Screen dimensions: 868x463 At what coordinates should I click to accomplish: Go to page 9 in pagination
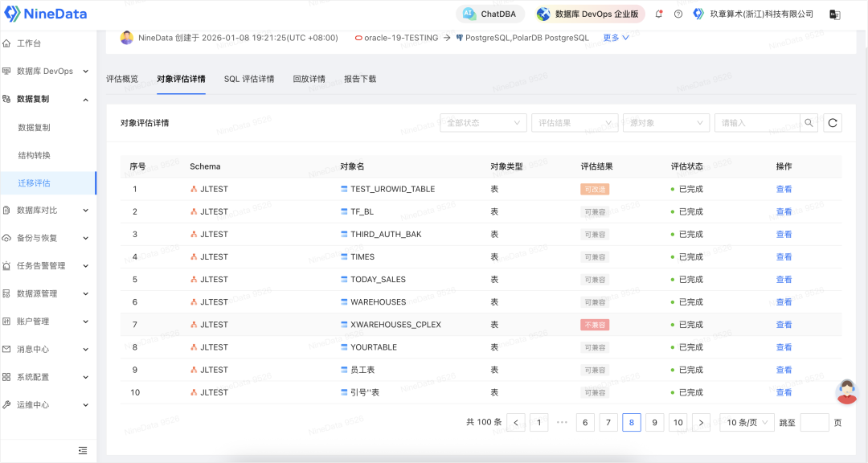(x=654, y=423)
